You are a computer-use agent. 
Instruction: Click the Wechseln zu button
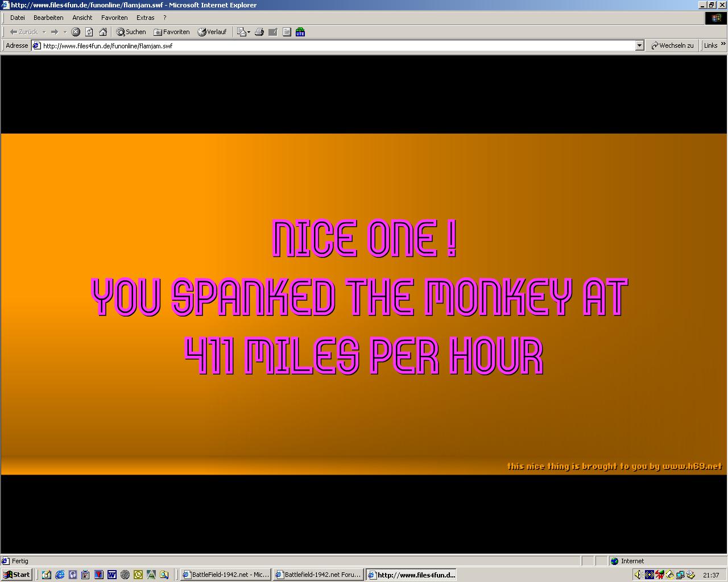[x=672, y=45]
